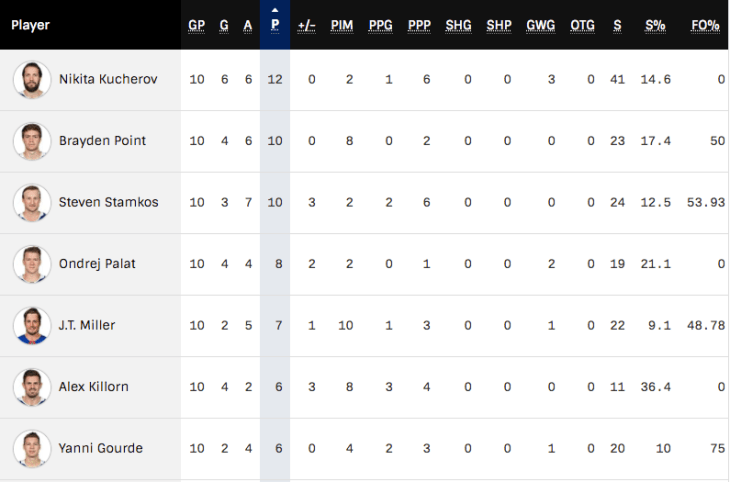The width and height of the screenshot is (730, 482).
Task: Sort by the G goals header
Action: tap(225, 25)
